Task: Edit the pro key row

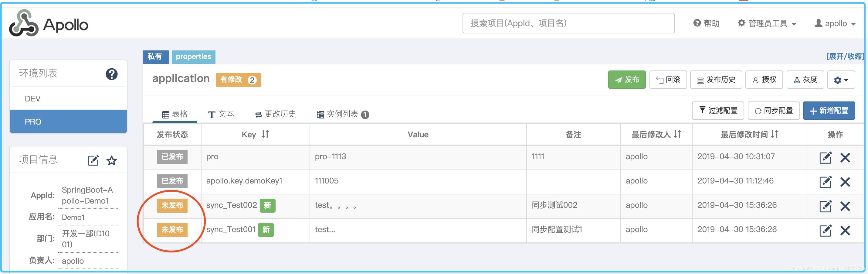Action: click(x=825, y=158)
